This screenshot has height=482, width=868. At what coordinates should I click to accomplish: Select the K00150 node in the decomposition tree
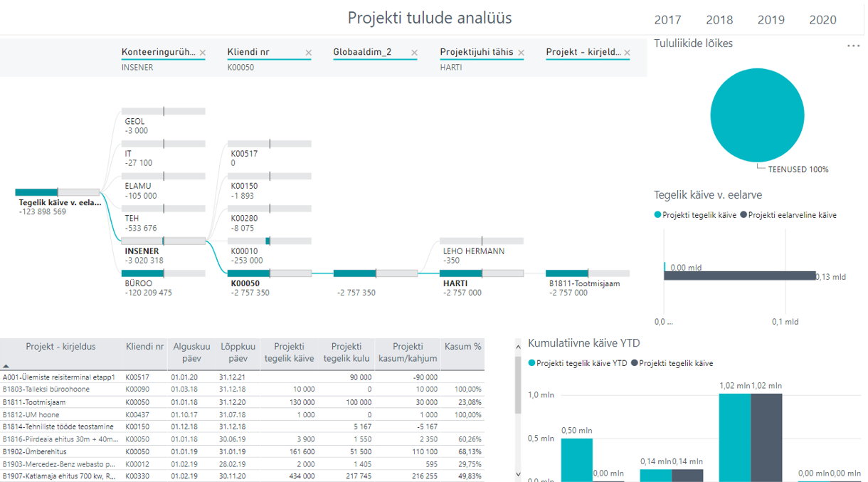270,187
